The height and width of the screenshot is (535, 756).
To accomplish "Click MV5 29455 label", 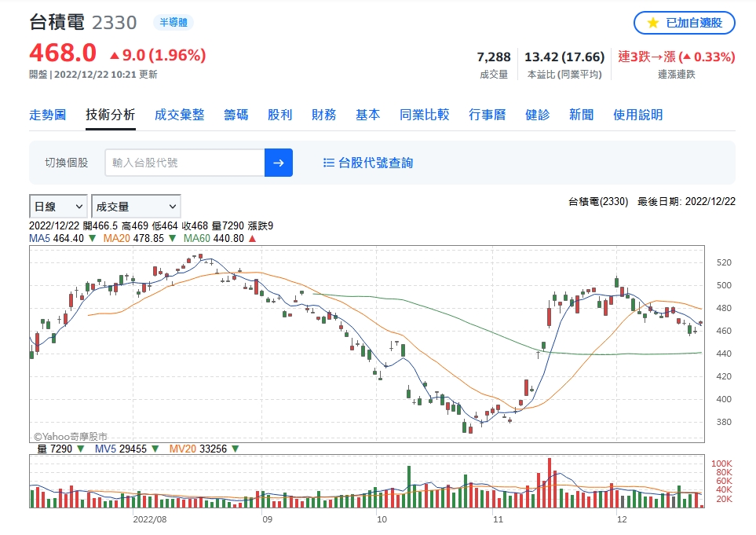I will 121,449.
